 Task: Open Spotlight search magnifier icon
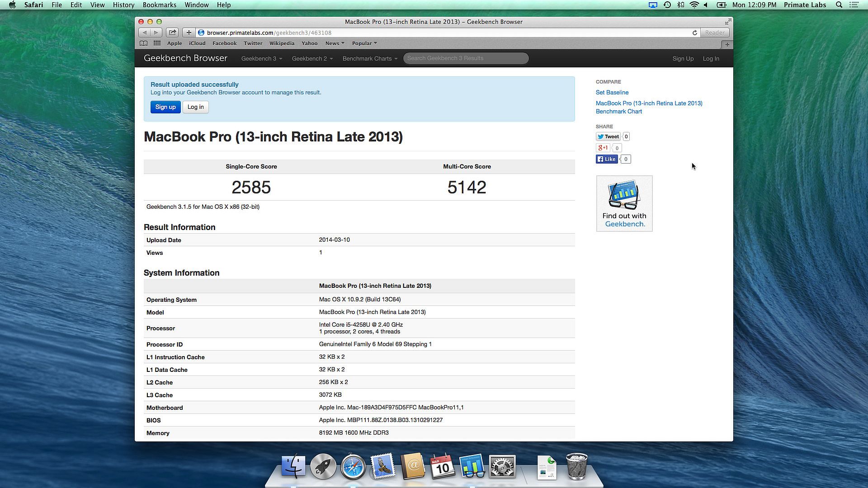point(839,5)
